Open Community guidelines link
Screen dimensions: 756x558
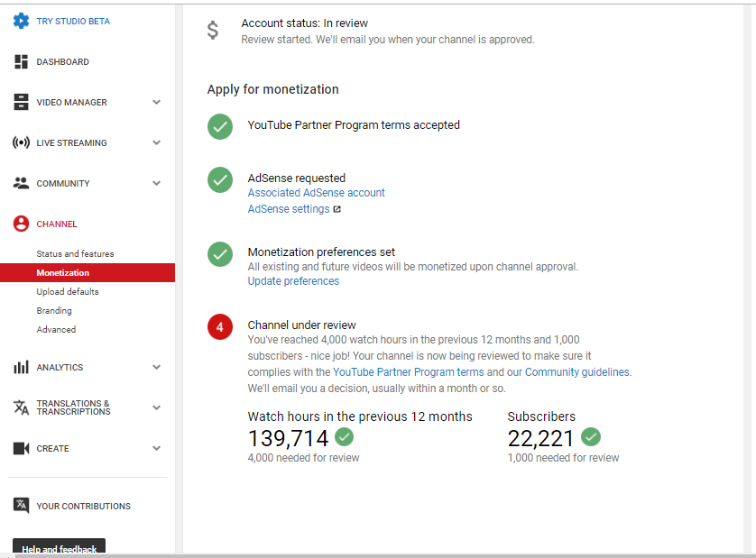[x=577, y=372]
